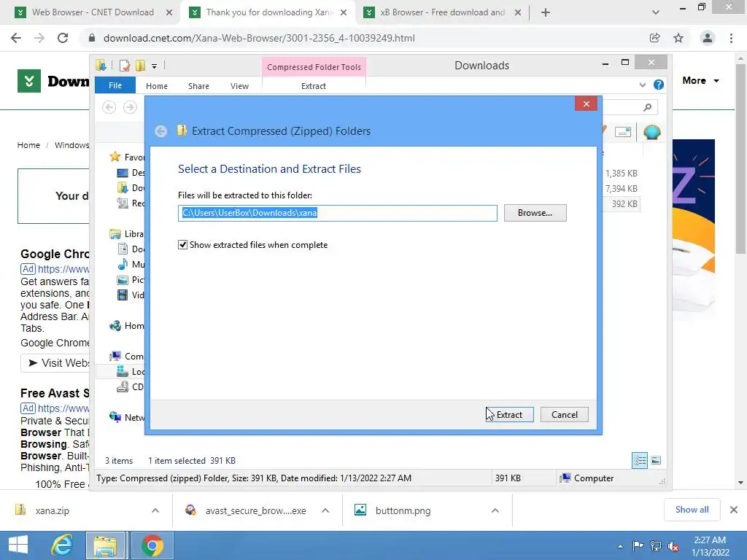Switch to xB Browser tab
747x560 pixels.
click(x=443, y=12)
